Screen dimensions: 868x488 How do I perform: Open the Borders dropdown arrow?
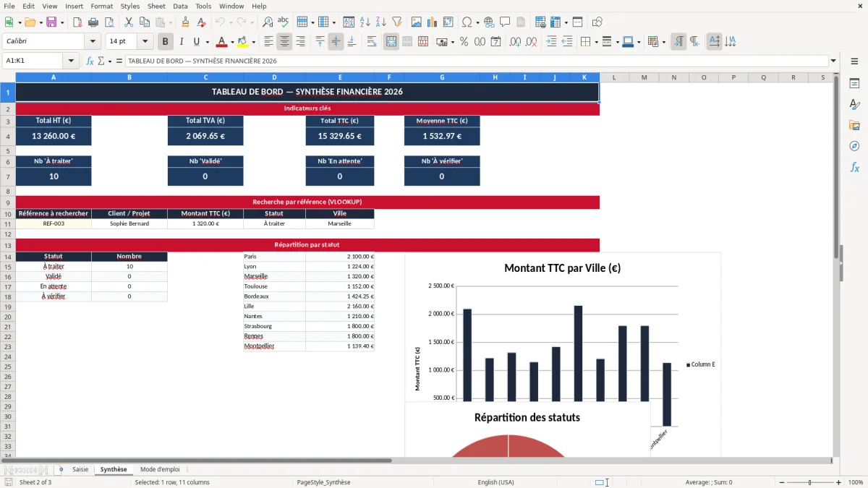597,42
